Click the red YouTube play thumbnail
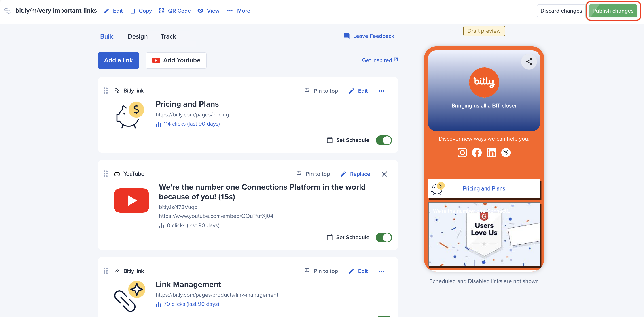Screen dimensions: 644x317 (131, 200)
